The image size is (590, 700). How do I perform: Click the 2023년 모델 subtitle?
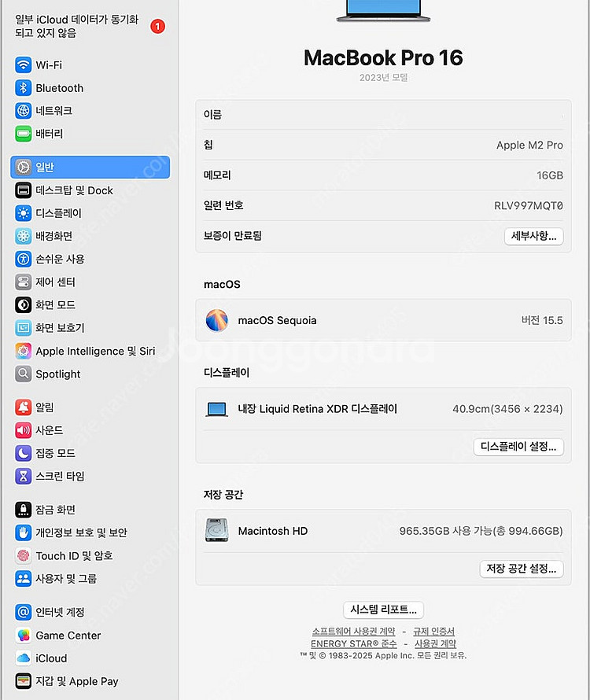(x=383, y=78)
